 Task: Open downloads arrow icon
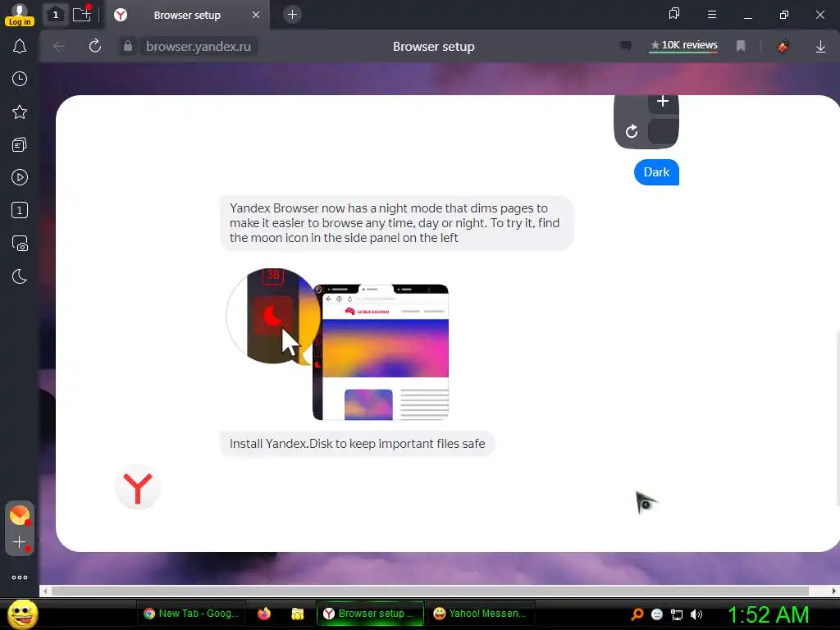[820, 47]
